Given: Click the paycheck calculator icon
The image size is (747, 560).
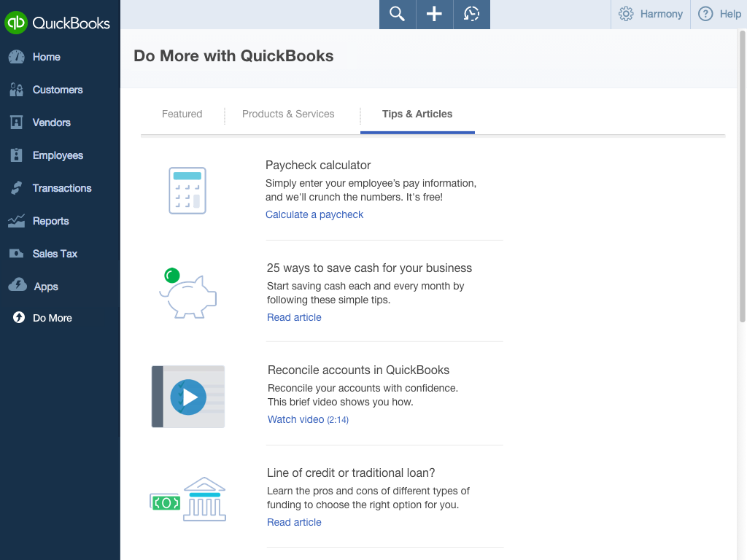Looking at the screenshot, I should [x=187, y=190].
